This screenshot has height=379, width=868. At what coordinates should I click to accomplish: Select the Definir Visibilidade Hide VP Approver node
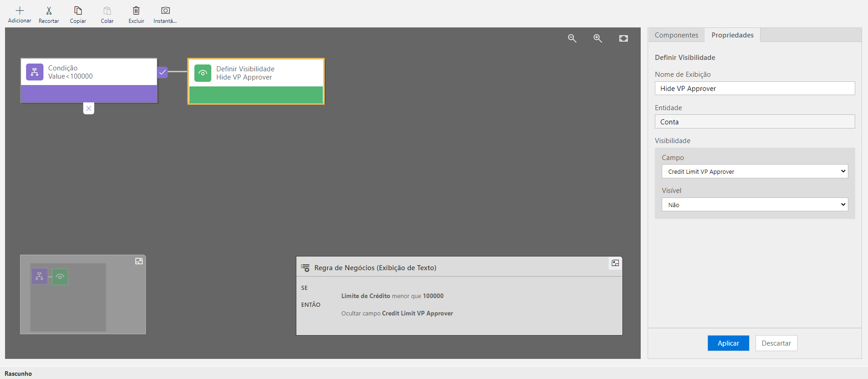point(256,81)
